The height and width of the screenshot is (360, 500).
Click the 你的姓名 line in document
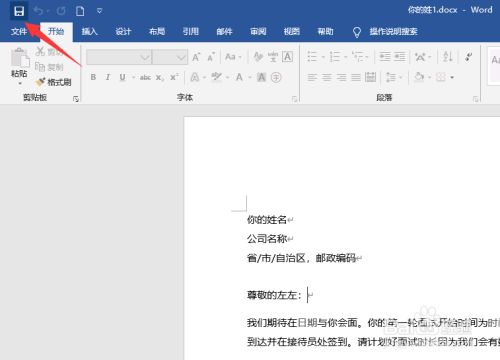coord(267,220)
